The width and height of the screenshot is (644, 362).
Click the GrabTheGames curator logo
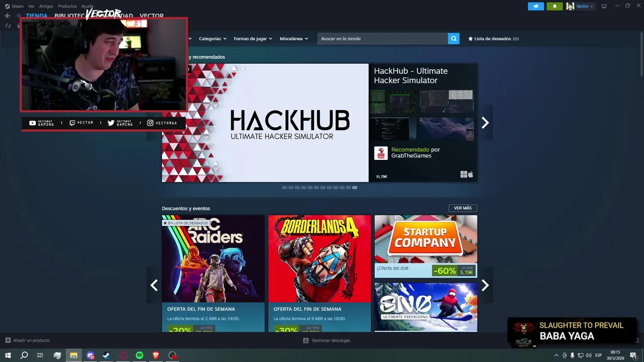(x=381, y=153)
